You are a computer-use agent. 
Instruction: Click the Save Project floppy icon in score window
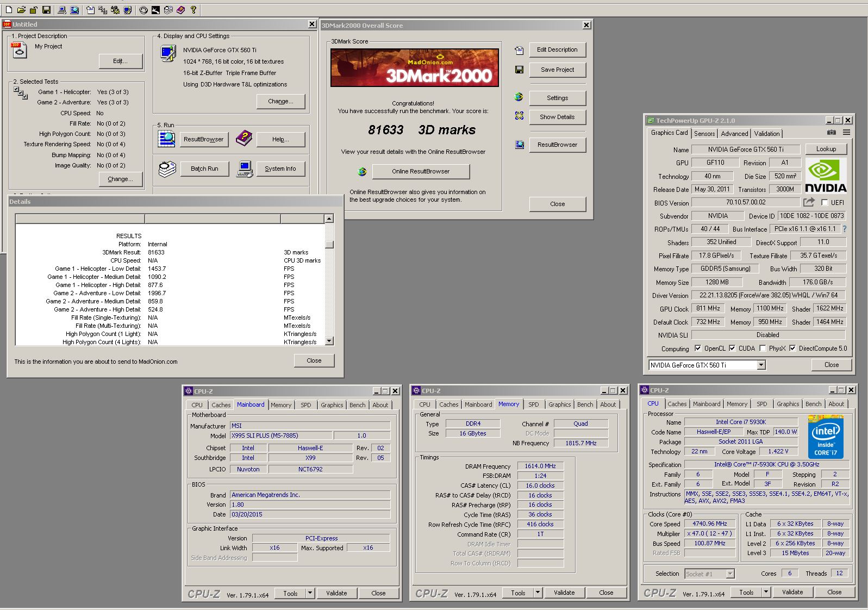pos(519,70)
